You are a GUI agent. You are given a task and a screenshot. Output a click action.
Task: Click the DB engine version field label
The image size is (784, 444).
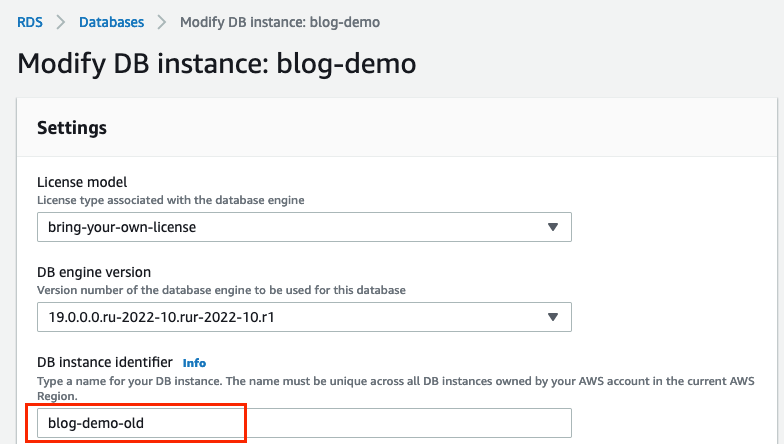coord(94,272)
